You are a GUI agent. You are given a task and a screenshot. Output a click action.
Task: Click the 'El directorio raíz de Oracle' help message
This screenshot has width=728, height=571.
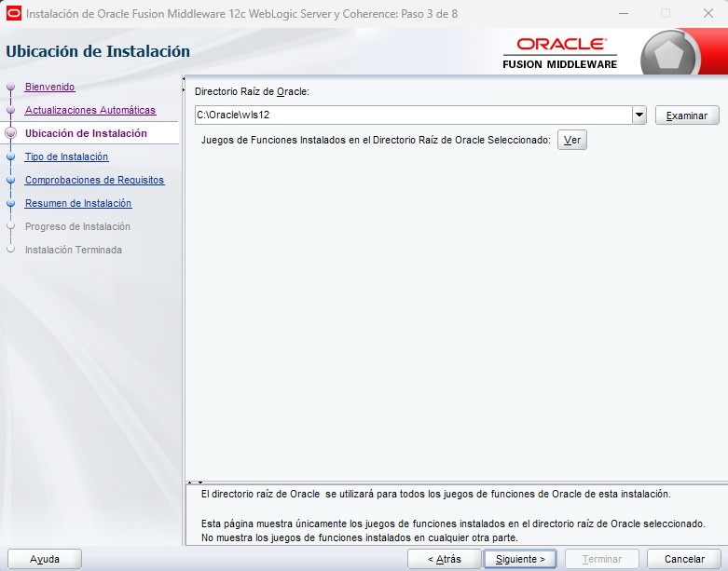[x=435, y=494]
